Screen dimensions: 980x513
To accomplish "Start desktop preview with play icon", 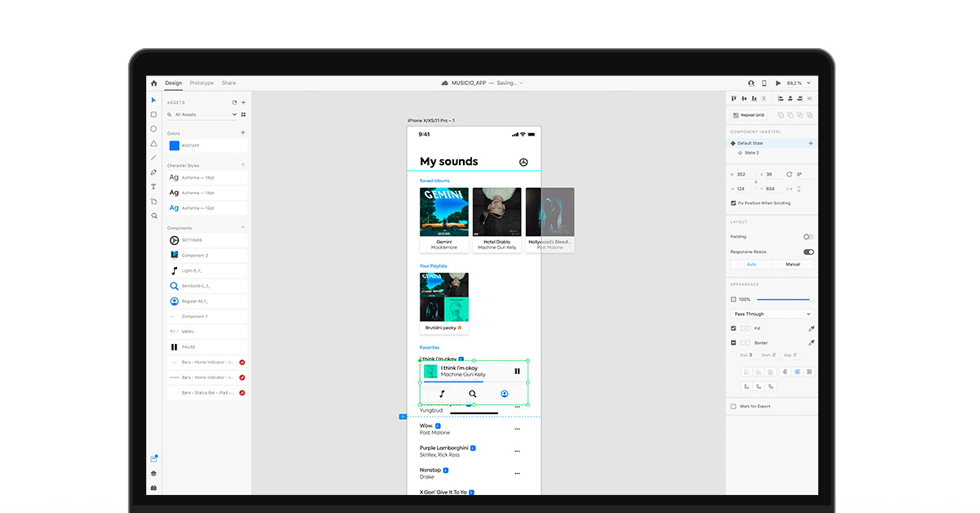I will pos(778,83).
